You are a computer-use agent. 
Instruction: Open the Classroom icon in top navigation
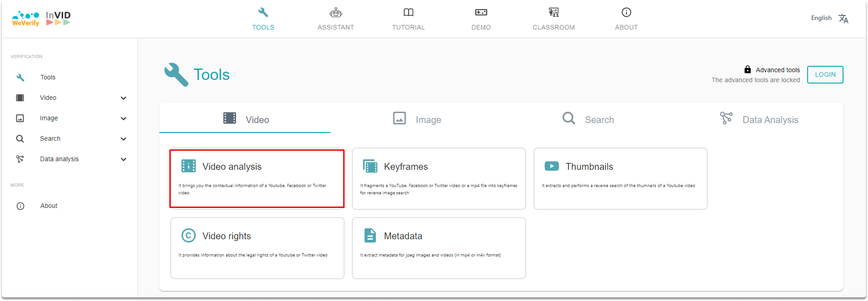pos(554,13)
